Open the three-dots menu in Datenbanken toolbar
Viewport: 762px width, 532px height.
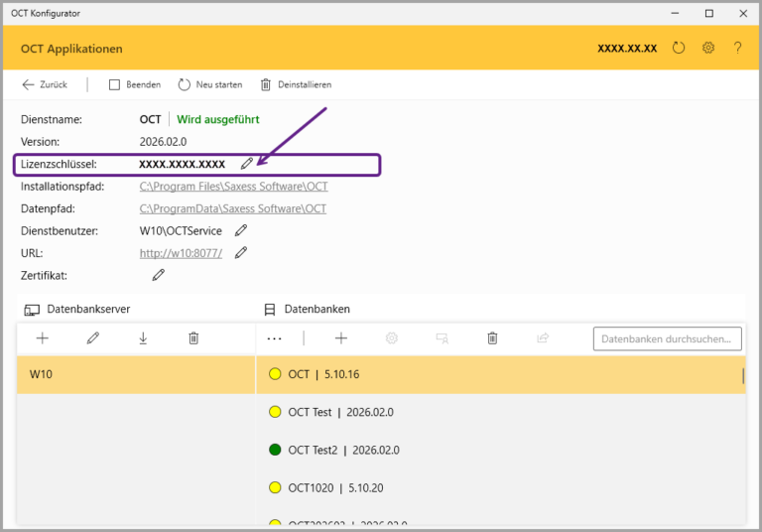275,338
